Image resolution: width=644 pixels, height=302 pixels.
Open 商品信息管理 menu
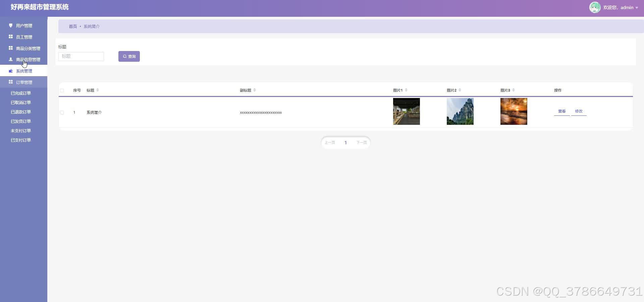(x=23, y=59)
